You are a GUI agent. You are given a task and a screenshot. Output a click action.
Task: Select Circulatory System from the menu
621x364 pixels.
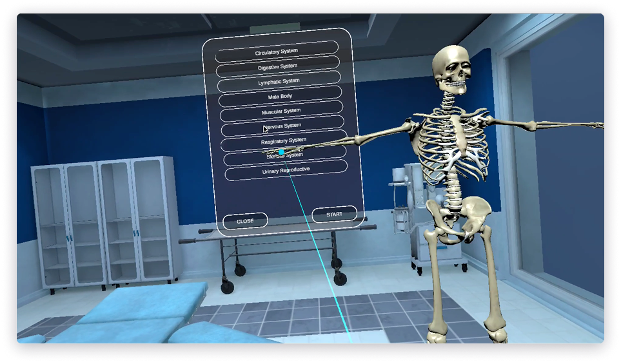pyautogui.click(x=276, y=51)
